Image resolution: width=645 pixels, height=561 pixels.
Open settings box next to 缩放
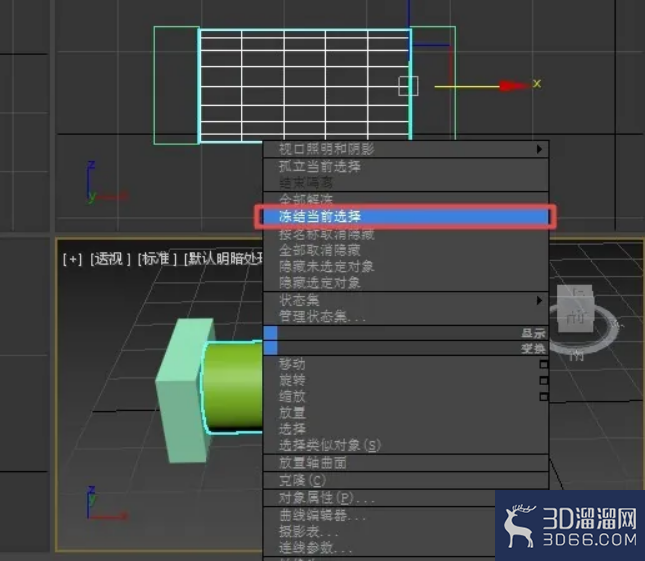coord(543,397)
